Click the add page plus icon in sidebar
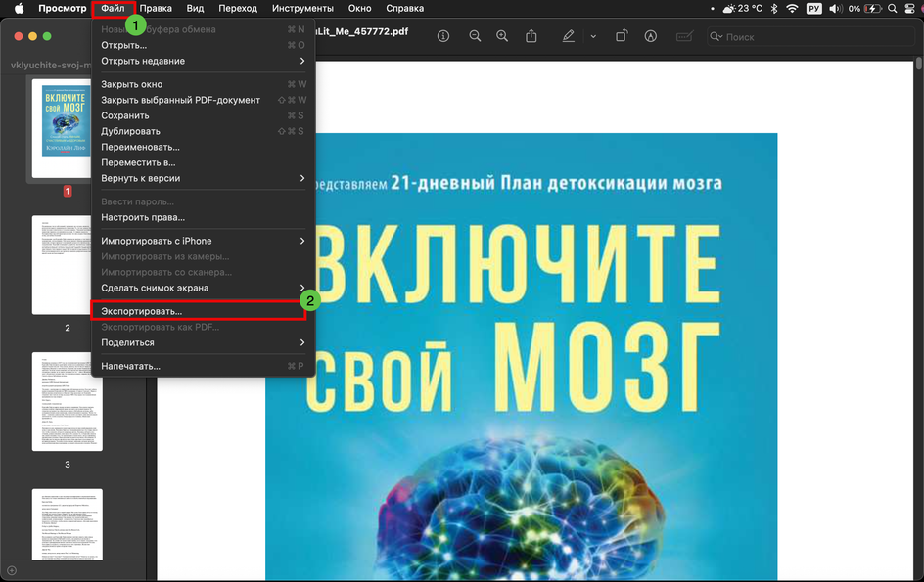This screenshot has width=924, height=582. tap(11, 570)
